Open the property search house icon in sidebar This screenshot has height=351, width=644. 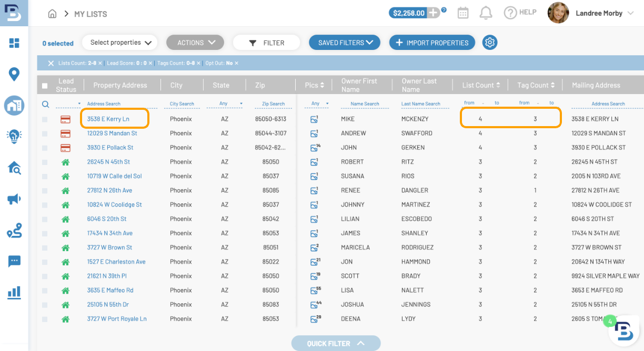point(14,168)
